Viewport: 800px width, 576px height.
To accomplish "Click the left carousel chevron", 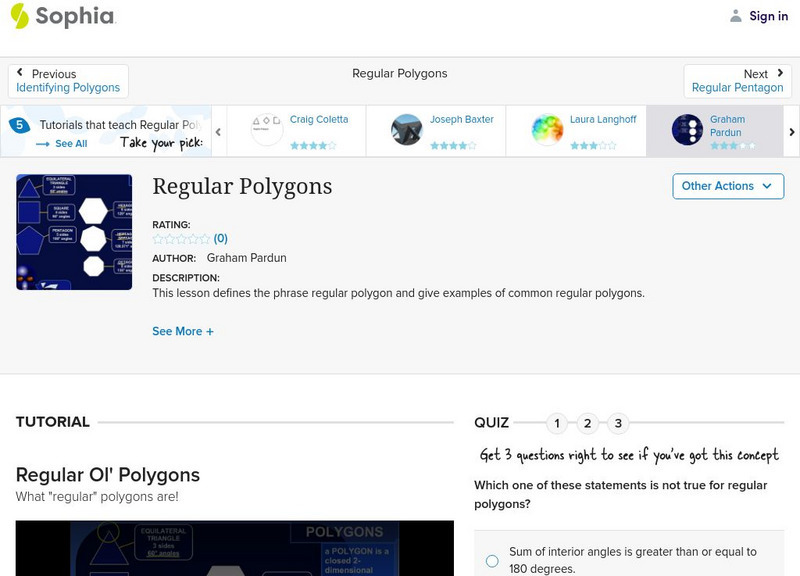I will (218, 131).
